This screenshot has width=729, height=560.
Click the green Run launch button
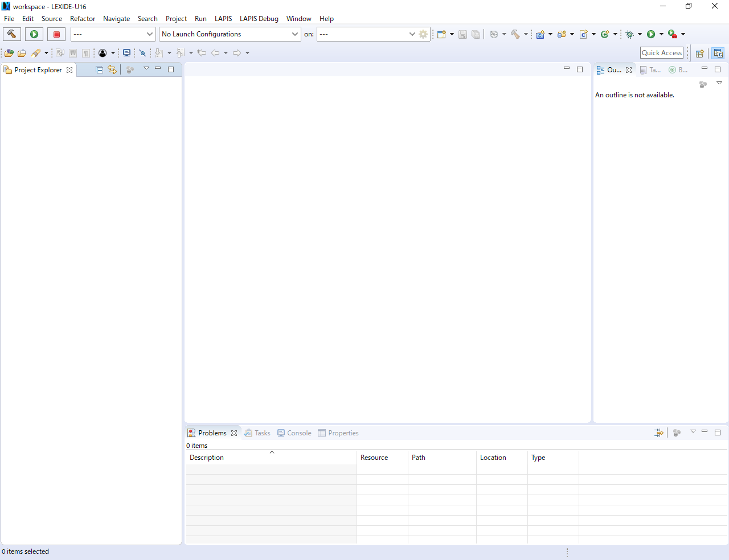pos(34,34)
